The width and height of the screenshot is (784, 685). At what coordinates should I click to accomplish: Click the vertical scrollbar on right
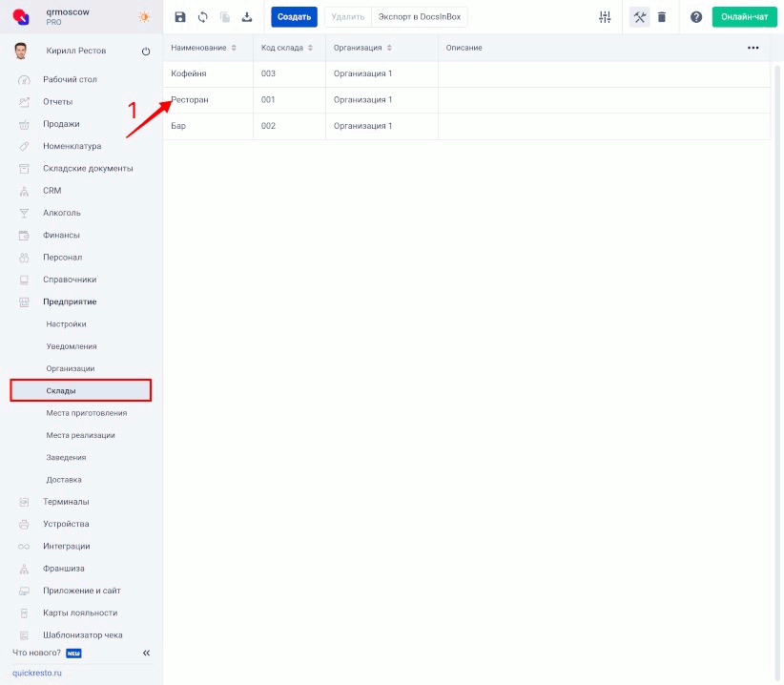(x=777, y=372)
